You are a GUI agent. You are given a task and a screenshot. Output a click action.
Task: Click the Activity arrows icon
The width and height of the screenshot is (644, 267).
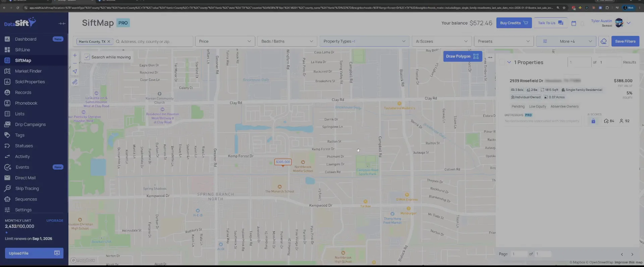[x=7, y=157]
